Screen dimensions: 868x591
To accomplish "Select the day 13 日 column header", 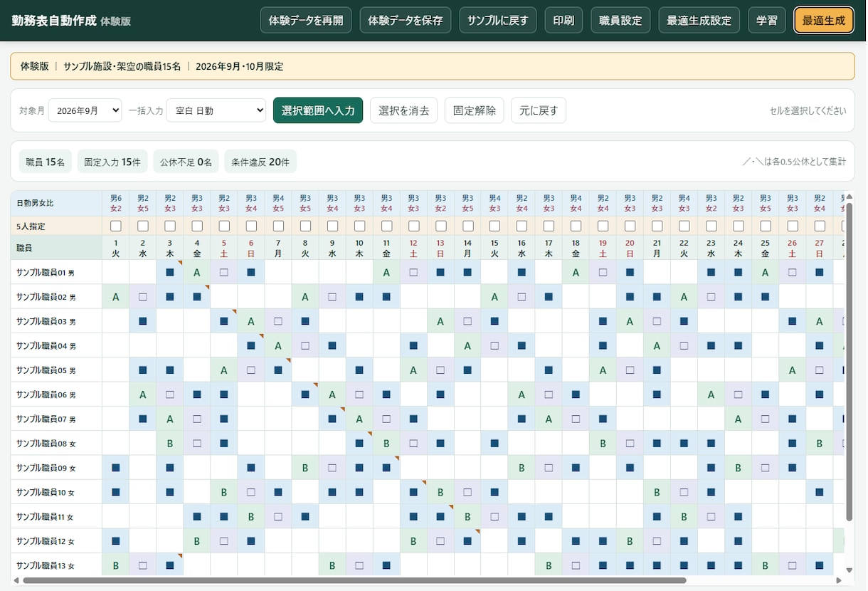I will [x=440, y=248].
